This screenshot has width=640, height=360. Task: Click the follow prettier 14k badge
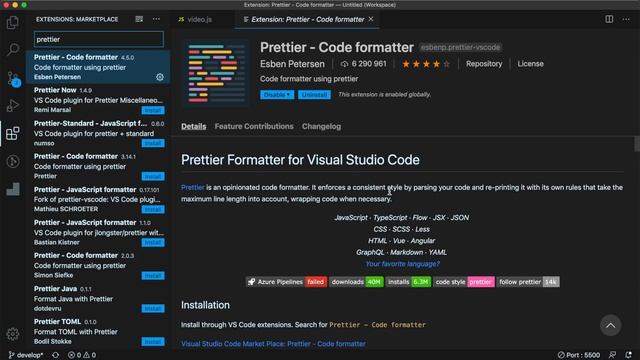528,282
